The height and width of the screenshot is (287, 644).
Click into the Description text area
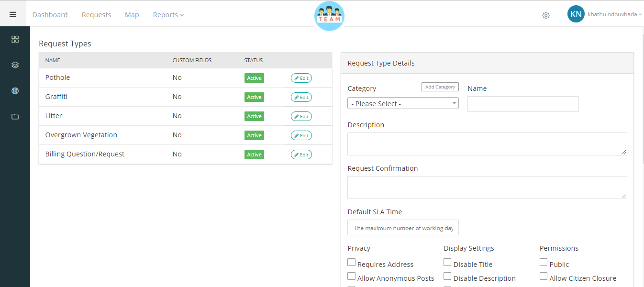[487, 144]
